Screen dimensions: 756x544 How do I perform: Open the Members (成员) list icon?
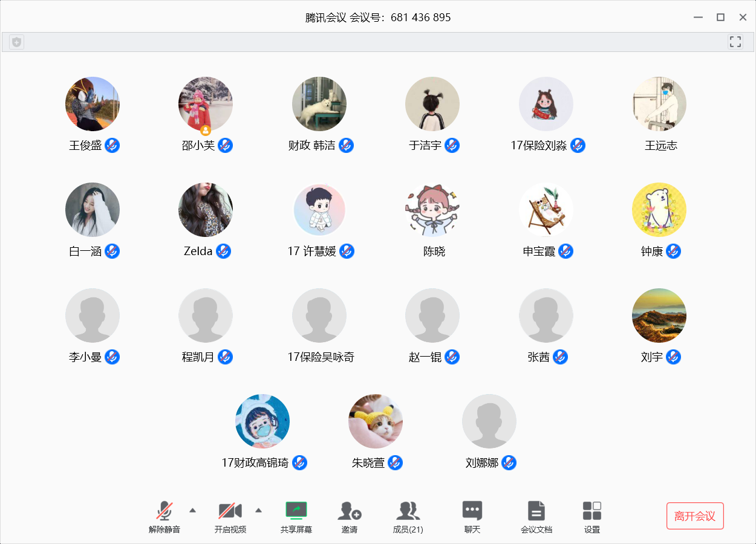tap(408, 511)
